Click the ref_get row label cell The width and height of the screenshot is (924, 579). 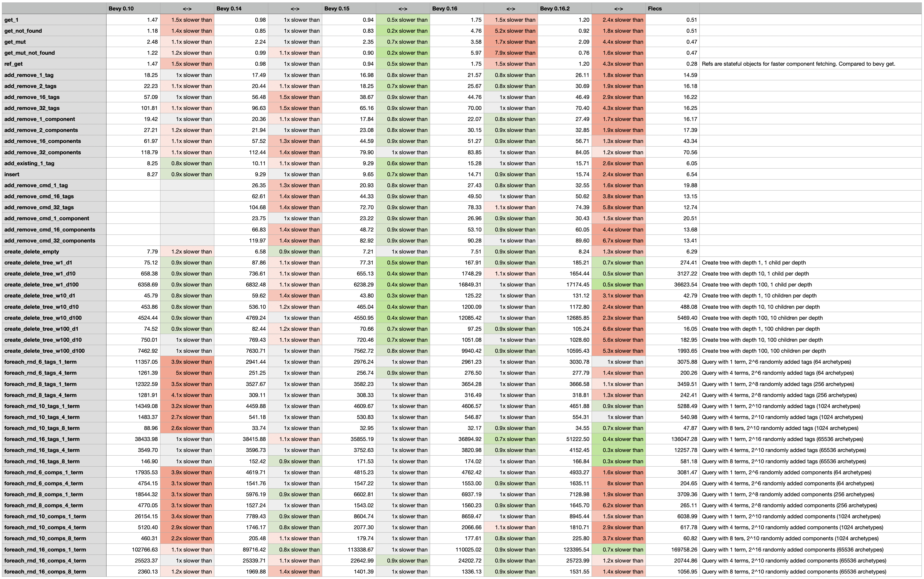tap(14, 64)
